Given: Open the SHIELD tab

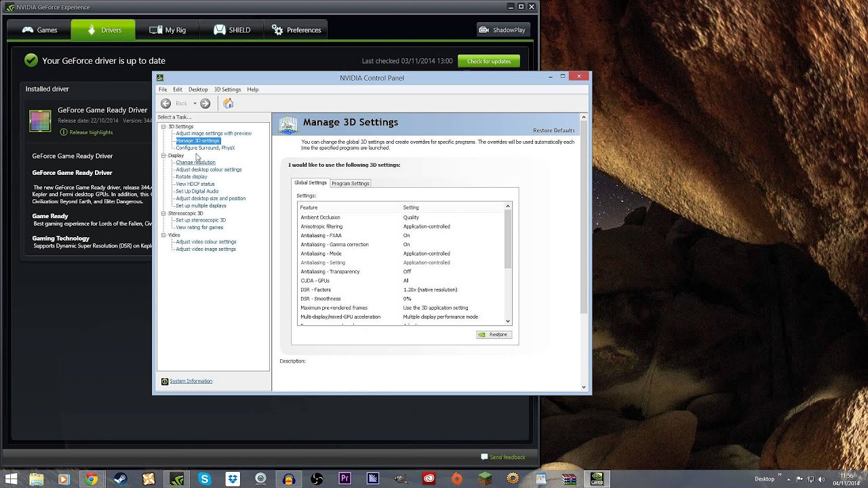Looking at the screenshot, I should click(x=232, y=30).
